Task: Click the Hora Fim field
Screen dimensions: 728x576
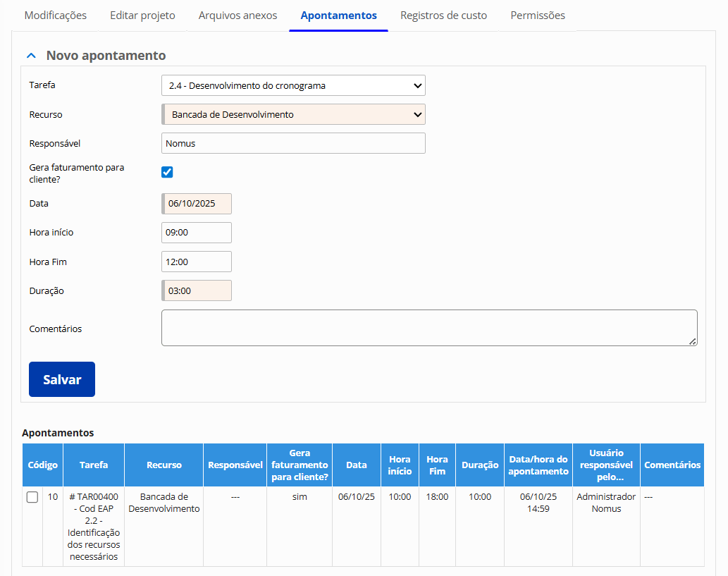Action: click(x=197, y=262)
